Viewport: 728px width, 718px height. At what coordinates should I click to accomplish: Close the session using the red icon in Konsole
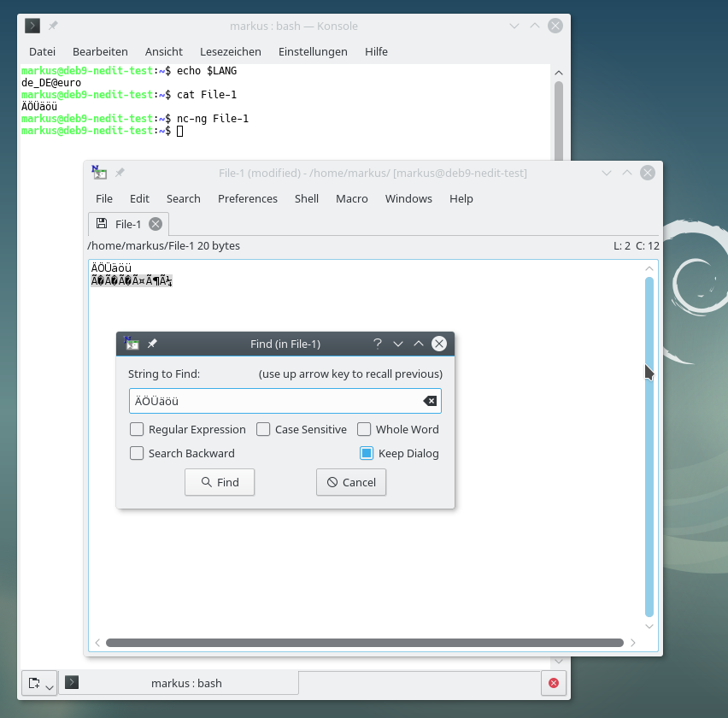click(553, 683)
